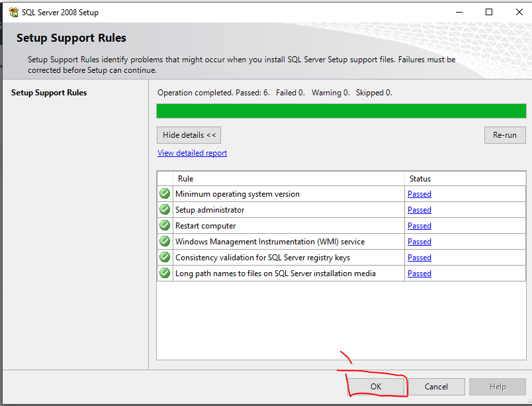Close the SQL Server 2008 Setup window
This screenshot has height=406, width=532.
pyautogui.click(x=519, y=12)
